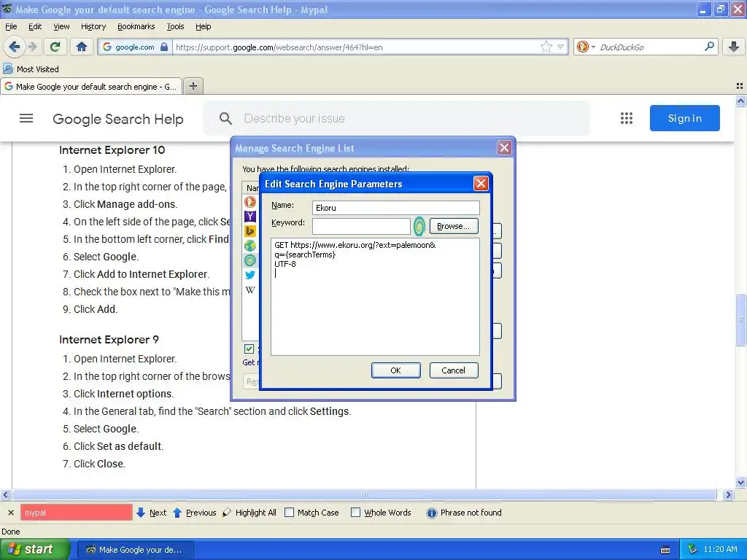Enable the Whole Words checkbox
Screen dimensions: 747x560
[x=355, y=513]
